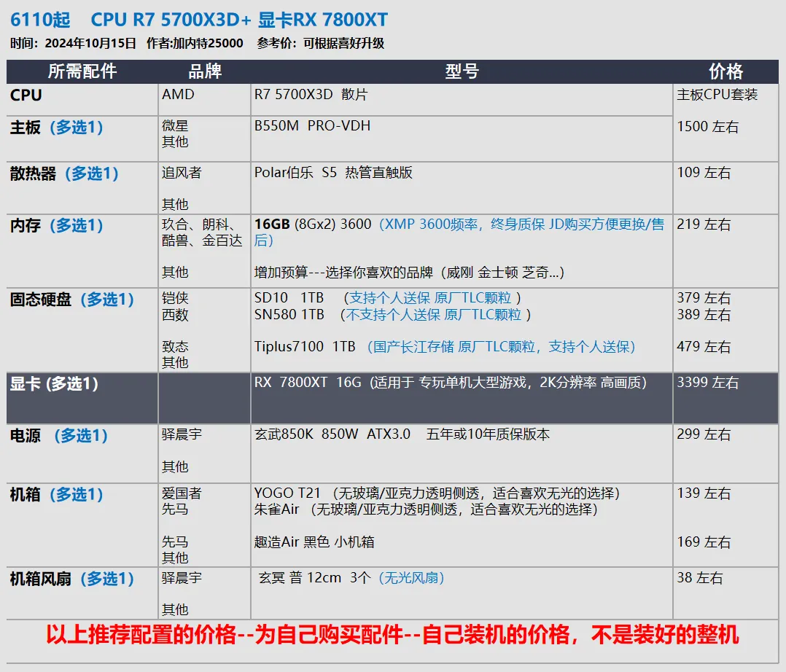Click the '389 左右' price

[x=704, y=315]
